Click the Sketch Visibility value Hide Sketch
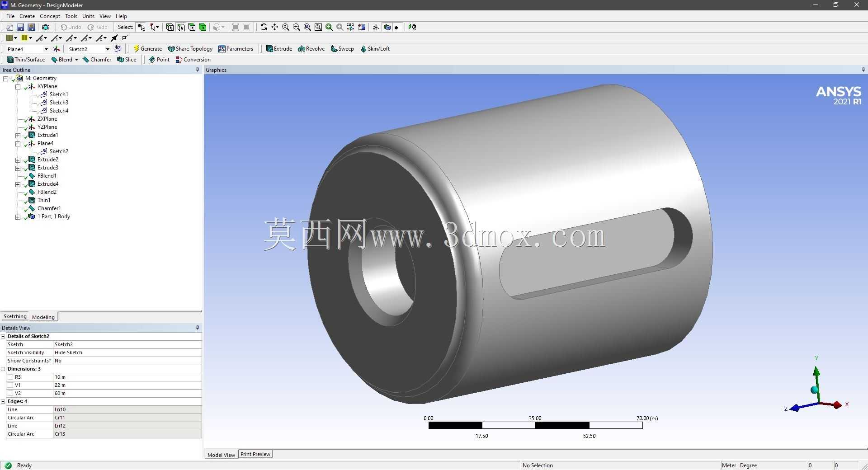 [x=127, y=352]
